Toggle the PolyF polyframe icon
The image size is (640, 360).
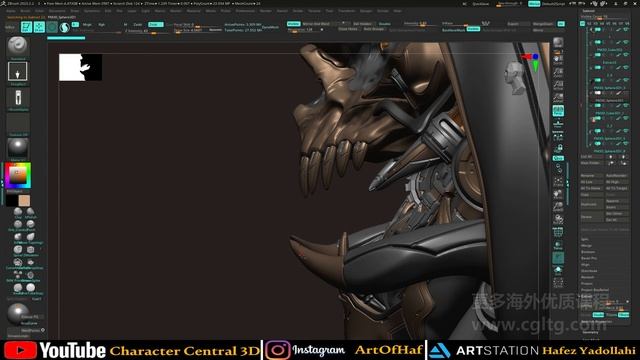pos(558,232)
